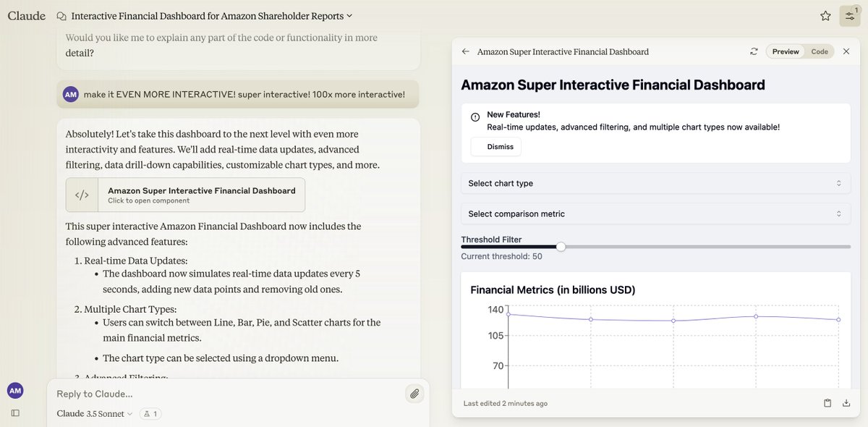Open the Amazon Super Interactive Dashboard component
The width and height of the screenshot is (868, 427).
185,195
